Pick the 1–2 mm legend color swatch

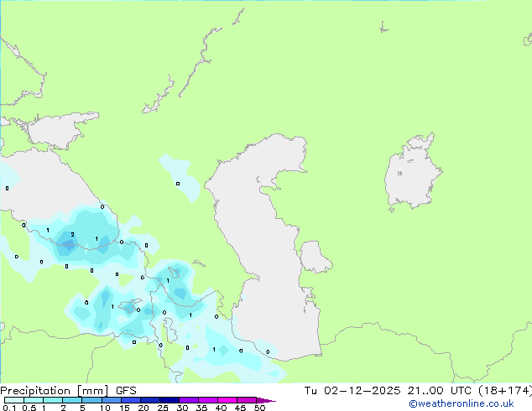point(53,400)
